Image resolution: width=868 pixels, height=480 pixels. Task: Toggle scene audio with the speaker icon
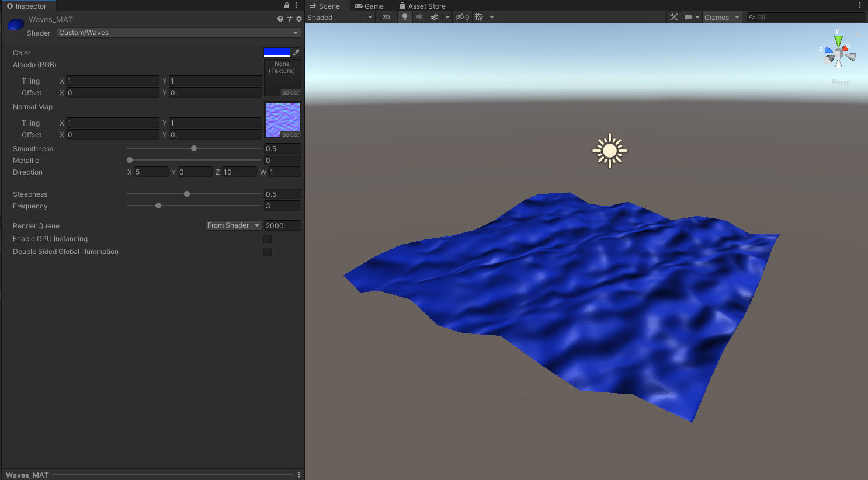419,17
